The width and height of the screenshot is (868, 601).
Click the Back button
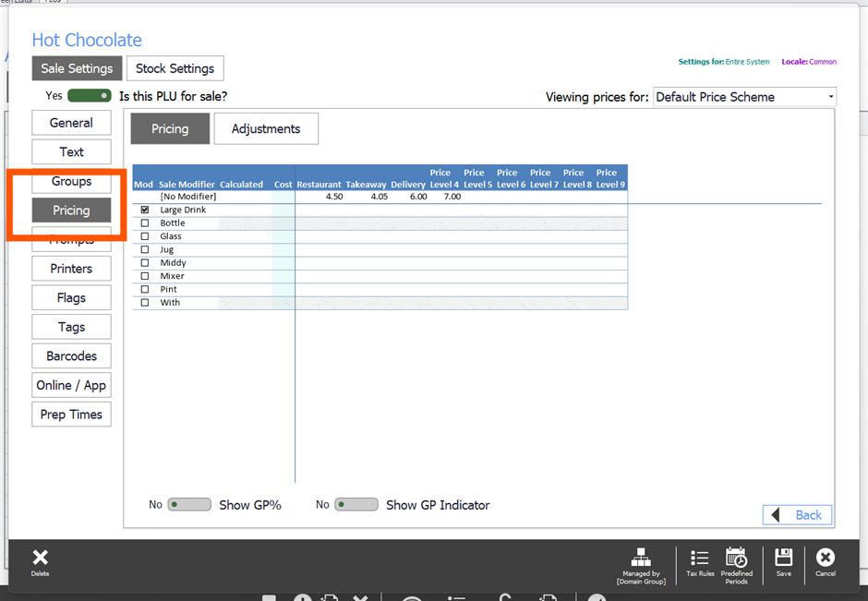[797, 515]
